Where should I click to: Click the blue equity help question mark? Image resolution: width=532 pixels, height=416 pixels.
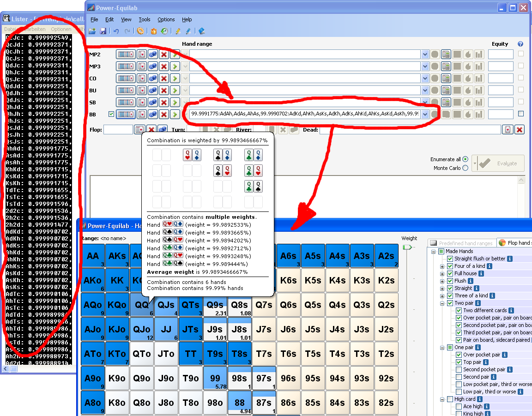(x=520, y=44)
